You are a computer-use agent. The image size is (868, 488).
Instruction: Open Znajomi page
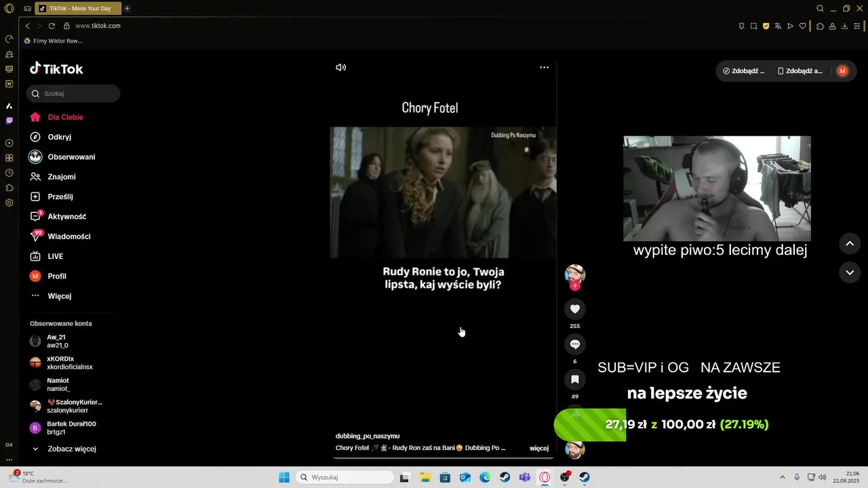click(53, 177)
